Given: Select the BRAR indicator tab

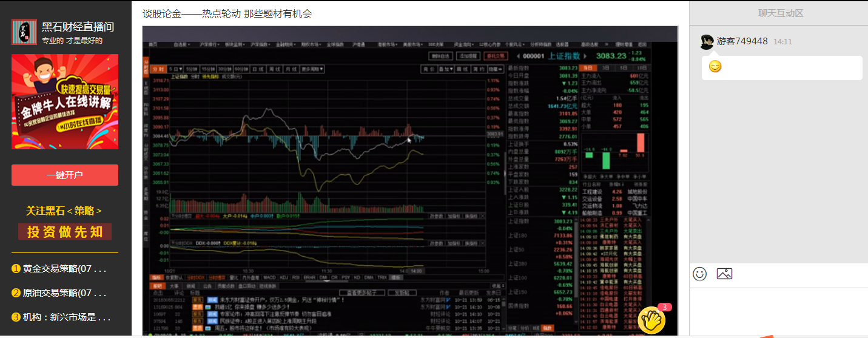Looking at the screenshot, I should (x=309, y=277).
